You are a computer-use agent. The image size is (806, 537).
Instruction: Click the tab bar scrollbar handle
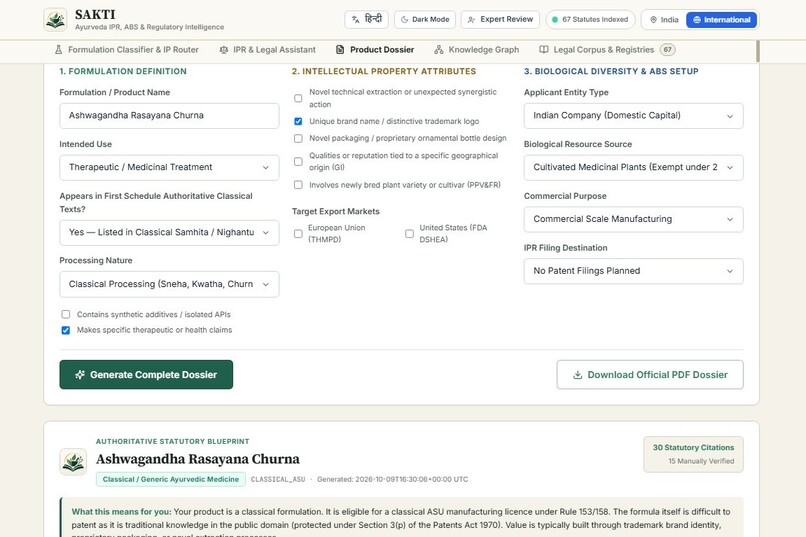tap(757, 51)
